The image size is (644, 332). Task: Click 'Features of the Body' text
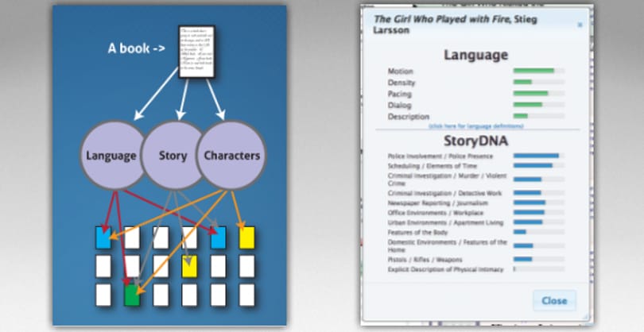417,233
